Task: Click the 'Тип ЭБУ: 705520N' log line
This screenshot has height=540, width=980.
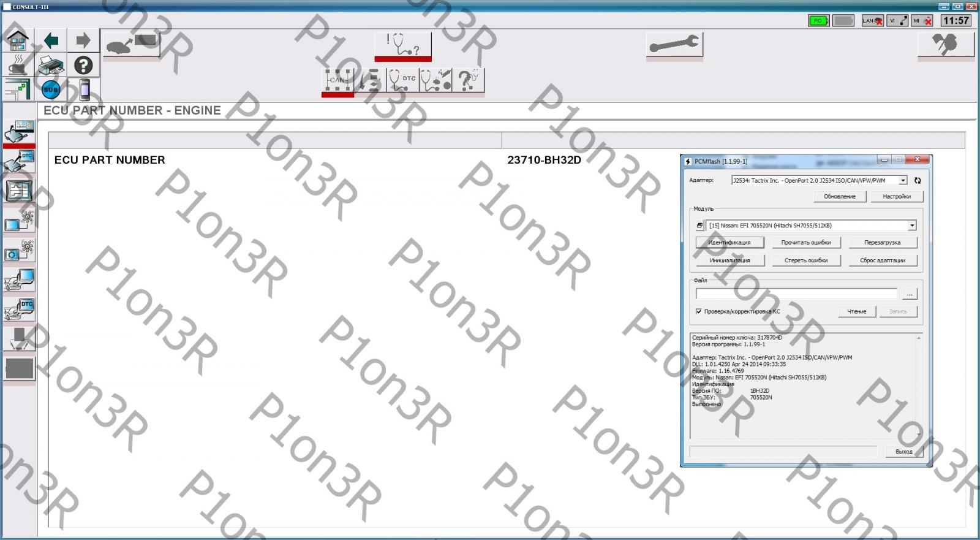Action: pos(732,398)
